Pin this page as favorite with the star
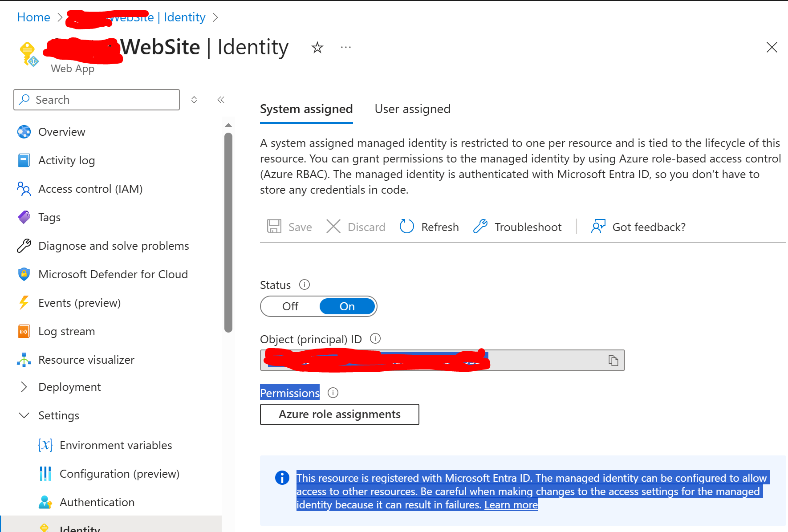788x532 pixels. [317, 47]
